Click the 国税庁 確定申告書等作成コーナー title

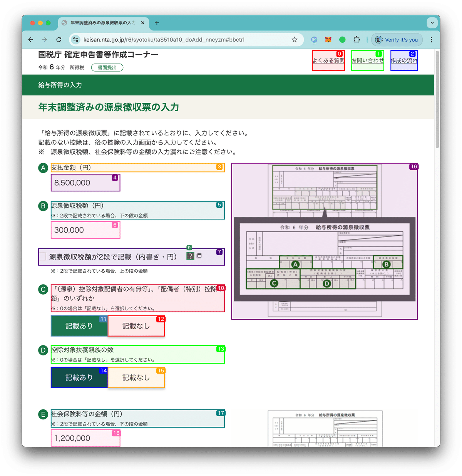[98, 55]
